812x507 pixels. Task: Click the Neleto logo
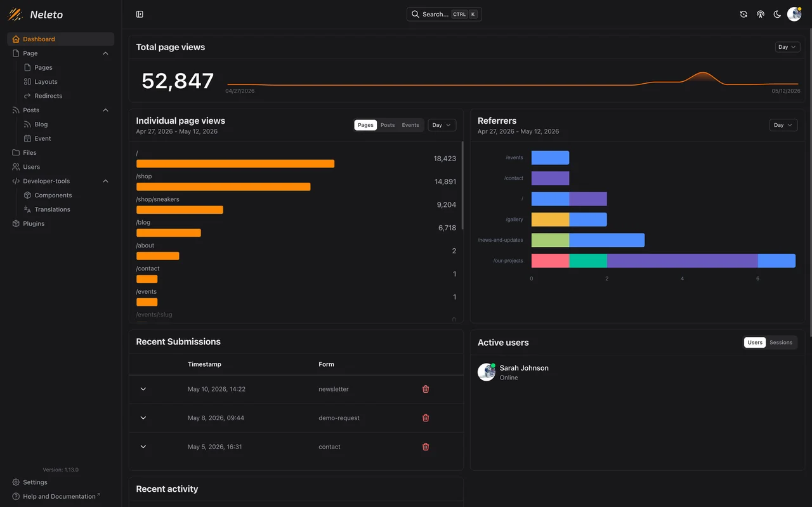[35, 14]
